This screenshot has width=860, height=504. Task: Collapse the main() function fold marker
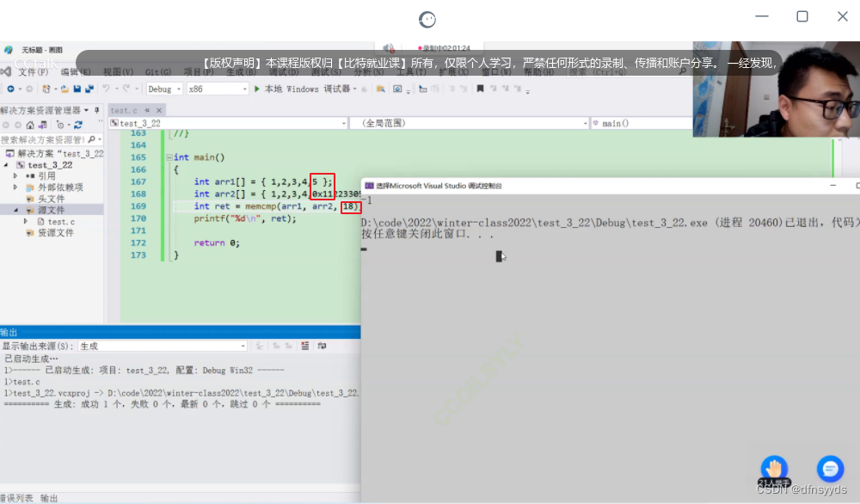point(169,157)
